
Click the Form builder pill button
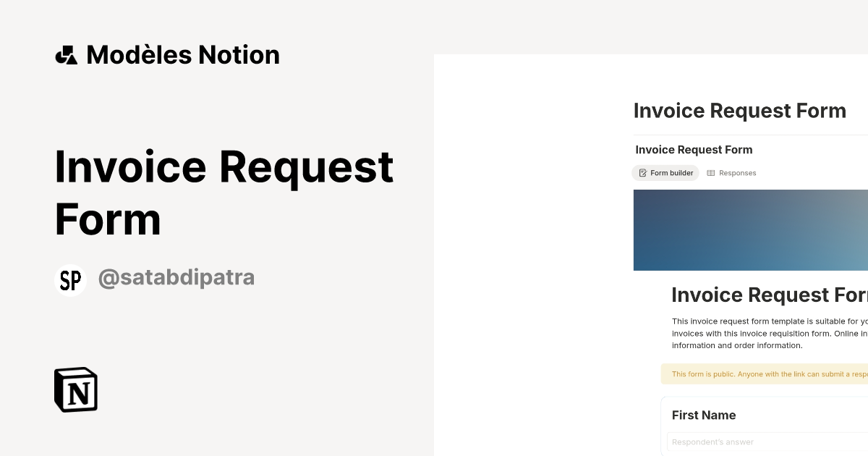665,172
